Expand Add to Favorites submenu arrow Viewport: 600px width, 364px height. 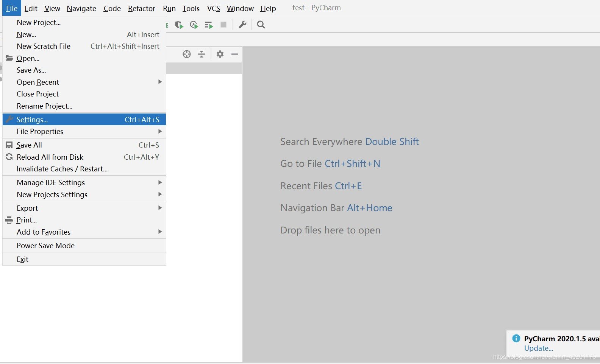coord(160,232)
